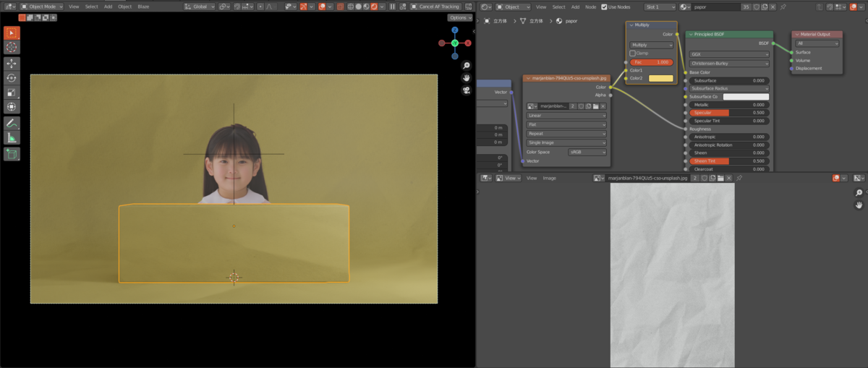Image resolution: width=868 pixels, height=368 pixels.
Task: Open the Linear interpolation dropdown
Action: point(566,115)
